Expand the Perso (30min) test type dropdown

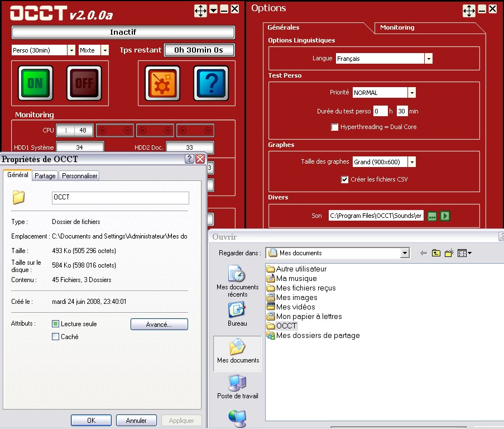click(71, 50)
